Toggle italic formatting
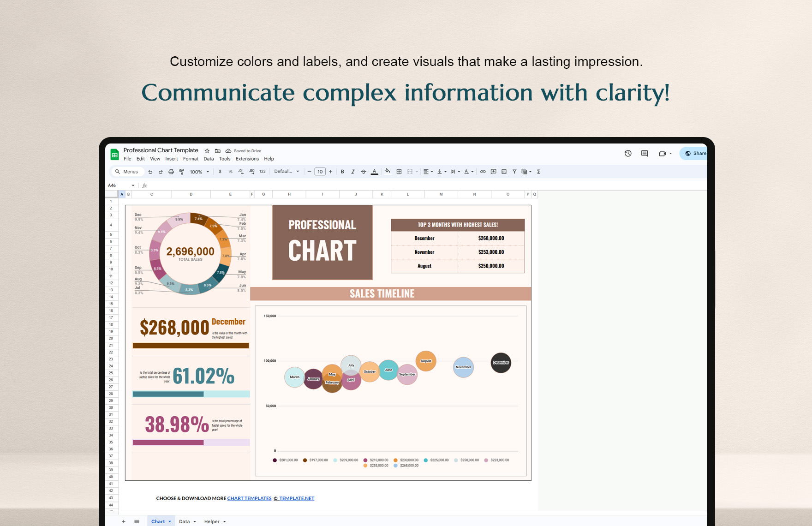The height and width of the screenshot is (526, 812). pos(353,171)
